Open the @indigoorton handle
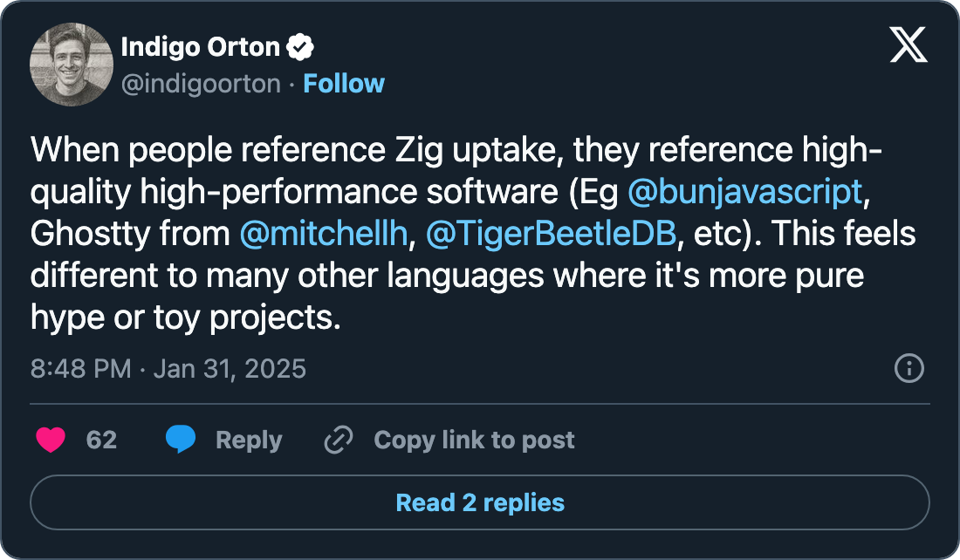960x560 pixels. (x=201, y=84)
